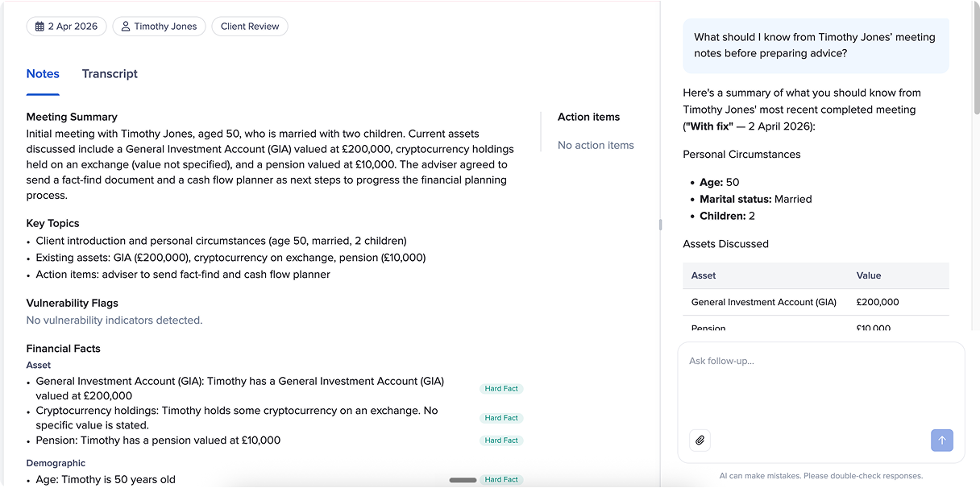Click the Meeting Summary heading
The image size is (980, 488).
point(72,117)
